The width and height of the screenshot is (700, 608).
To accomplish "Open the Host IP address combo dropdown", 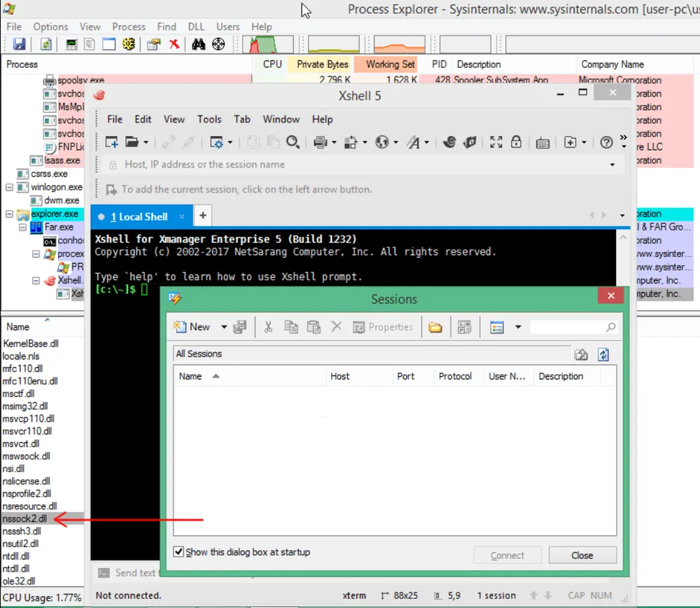I will coord(612,164).
